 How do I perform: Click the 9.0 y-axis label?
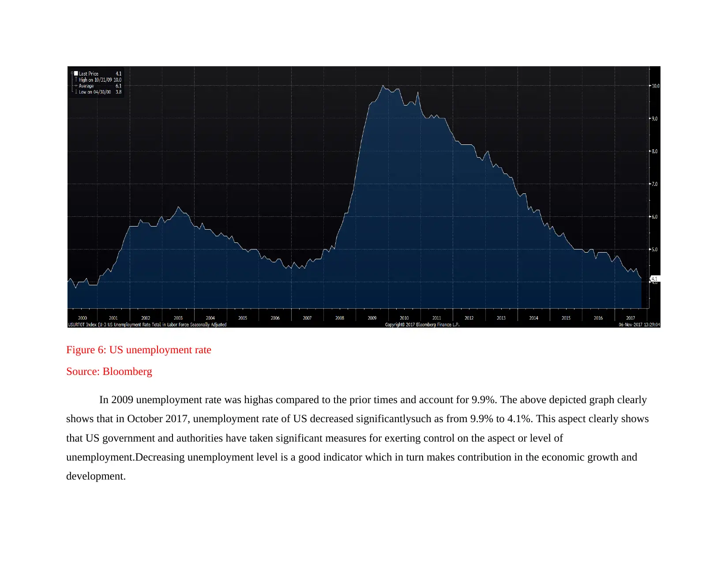[x=655, y=119]
